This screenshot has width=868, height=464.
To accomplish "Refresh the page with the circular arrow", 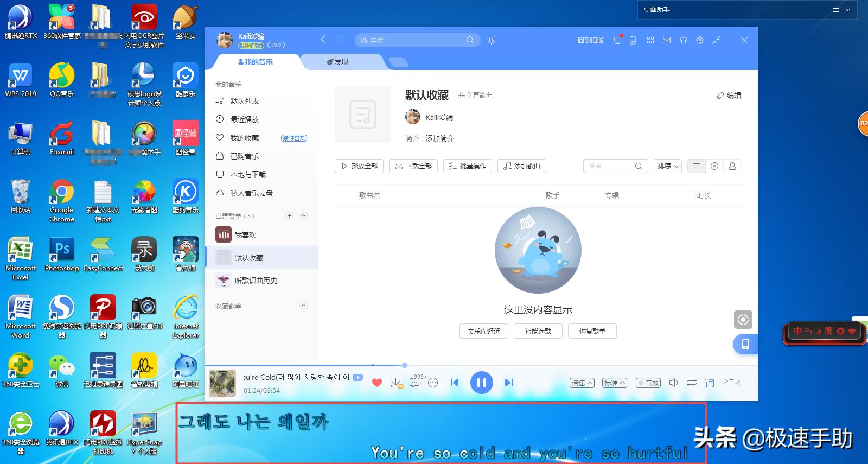I will pyautogui.click(x=340, y=39).
